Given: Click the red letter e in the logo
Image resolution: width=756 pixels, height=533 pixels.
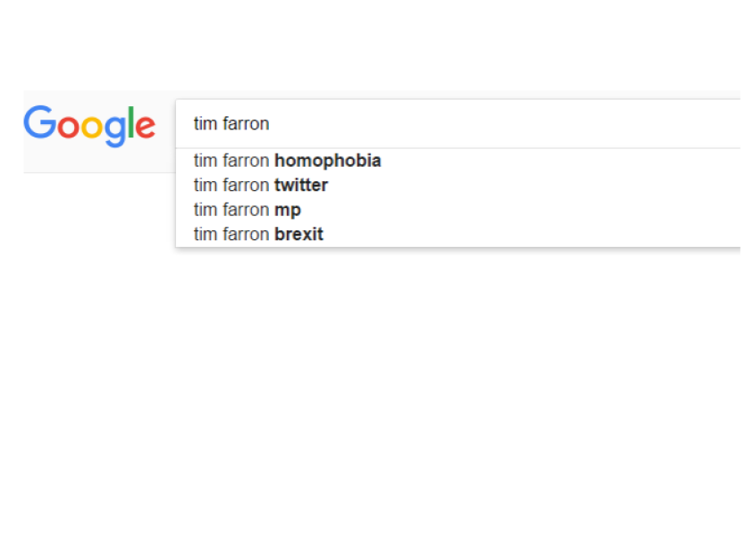Looking at the screenshot, I should click(144, 128).
